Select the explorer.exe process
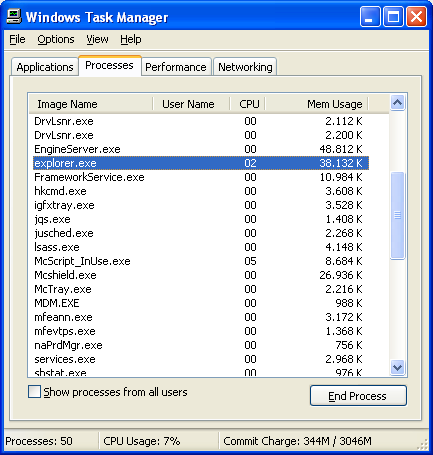433x455 pixels. [x=201, y=163]
